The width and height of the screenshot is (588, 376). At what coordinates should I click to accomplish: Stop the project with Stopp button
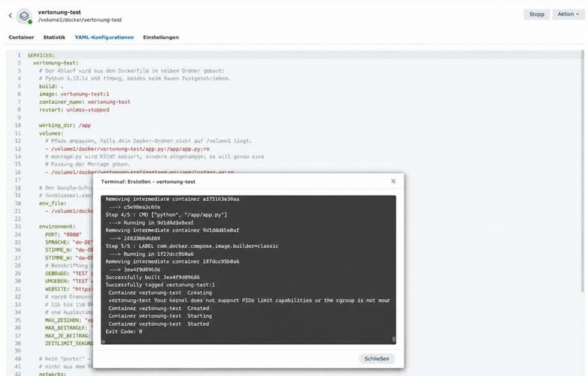(537, 14)
